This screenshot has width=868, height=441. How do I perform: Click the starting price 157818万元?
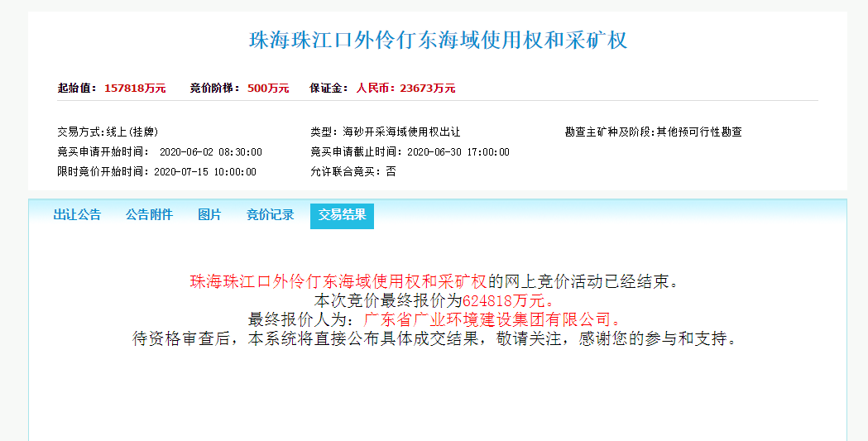pos(135,89)
